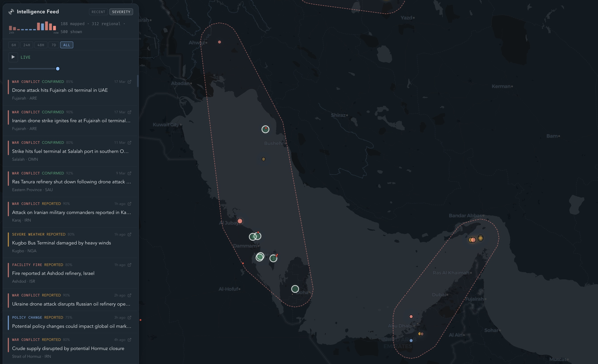598x364 pixels.
Task: Open 'Ukraine drone attack disrupts Russian oil refinery'
Action: point(71,304)
